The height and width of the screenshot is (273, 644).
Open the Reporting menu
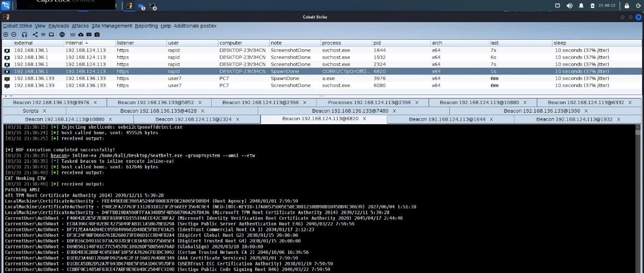click(x=146, y=26)
